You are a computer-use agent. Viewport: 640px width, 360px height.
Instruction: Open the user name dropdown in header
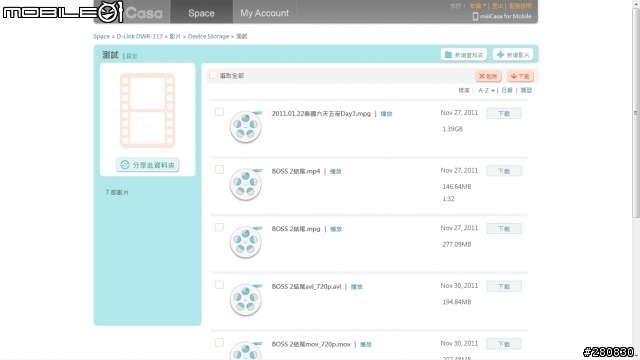pos(478,6)
